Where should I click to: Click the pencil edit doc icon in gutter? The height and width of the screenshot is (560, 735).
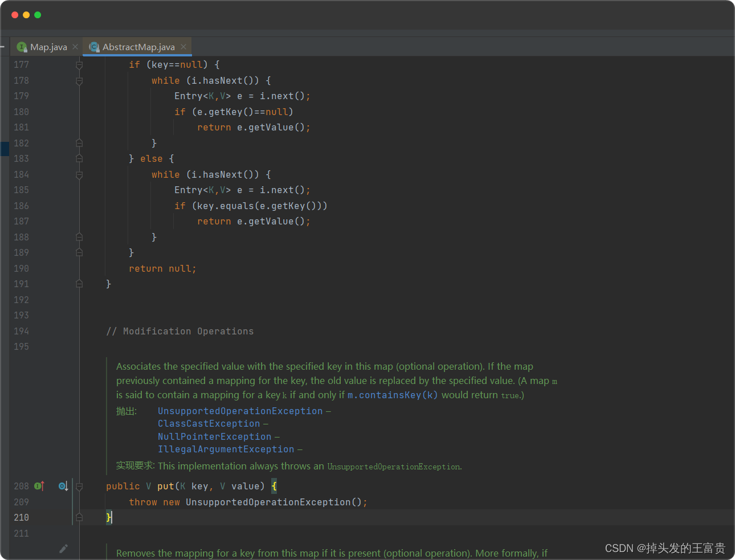click(x=63, y=549)
